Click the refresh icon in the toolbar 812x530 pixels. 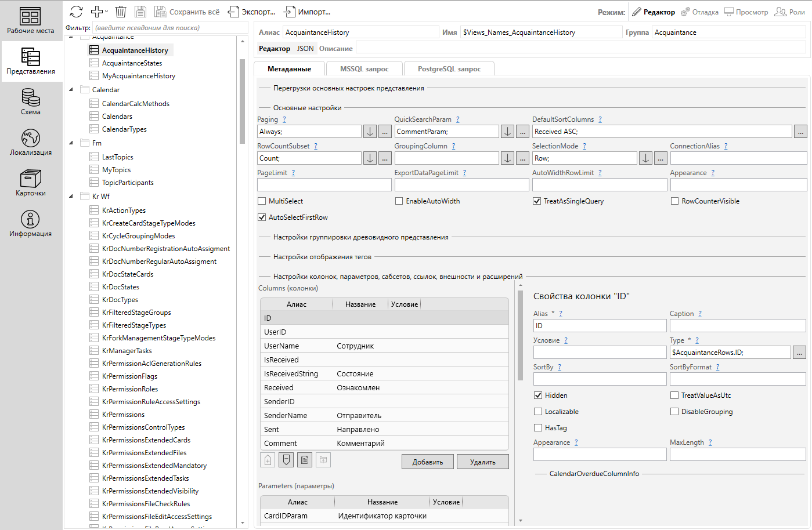(76, 12)
